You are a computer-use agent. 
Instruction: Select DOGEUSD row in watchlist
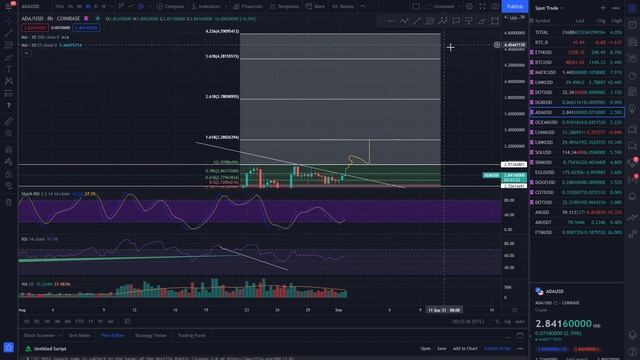pyautogui.click(x=577, y=182)
